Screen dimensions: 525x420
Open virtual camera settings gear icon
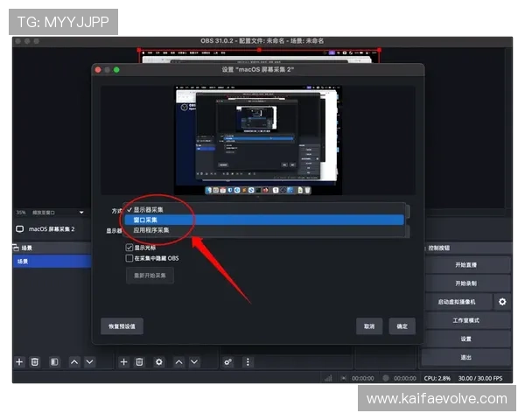pos(502,302)
